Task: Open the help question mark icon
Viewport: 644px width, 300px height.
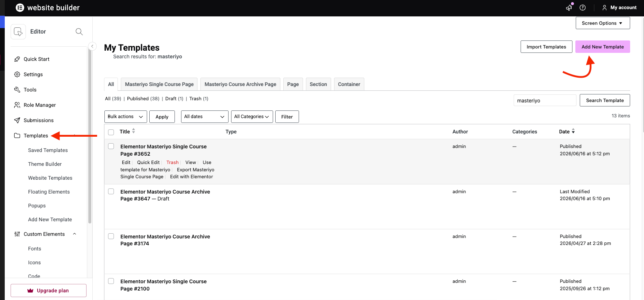Action: (x=583, y=8)
